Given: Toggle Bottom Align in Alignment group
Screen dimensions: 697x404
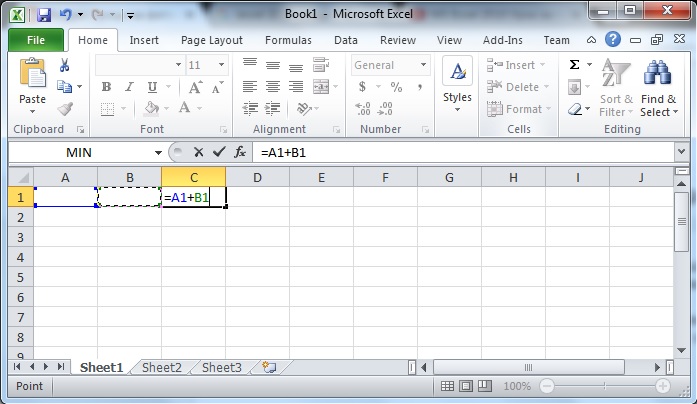Looking at the screenshot, I should (296, 67).
